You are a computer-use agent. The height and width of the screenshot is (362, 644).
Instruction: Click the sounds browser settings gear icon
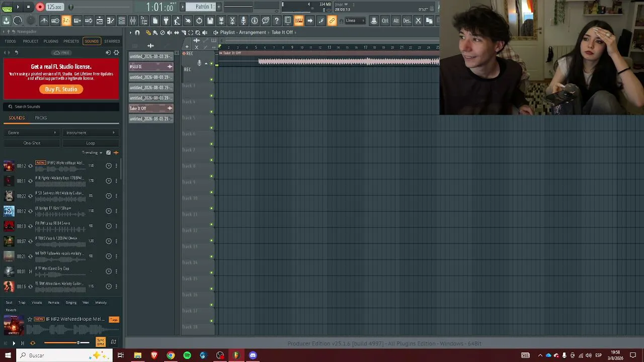(x=116, y=53)
